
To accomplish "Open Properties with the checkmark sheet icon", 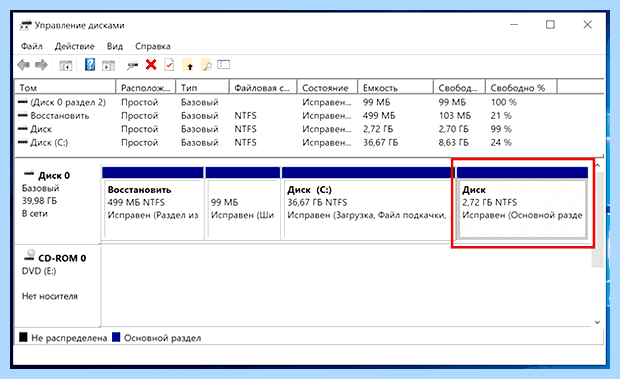I will click(169, 64).
